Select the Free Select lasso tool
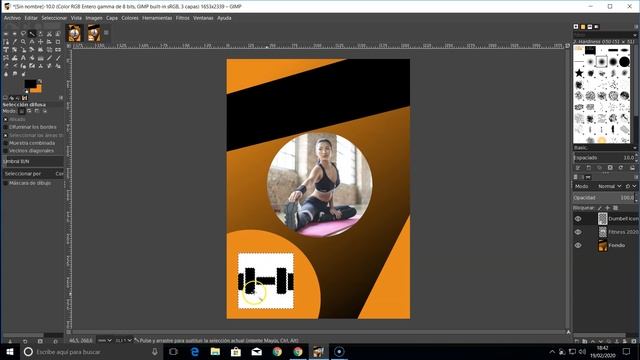 (23, 33)
